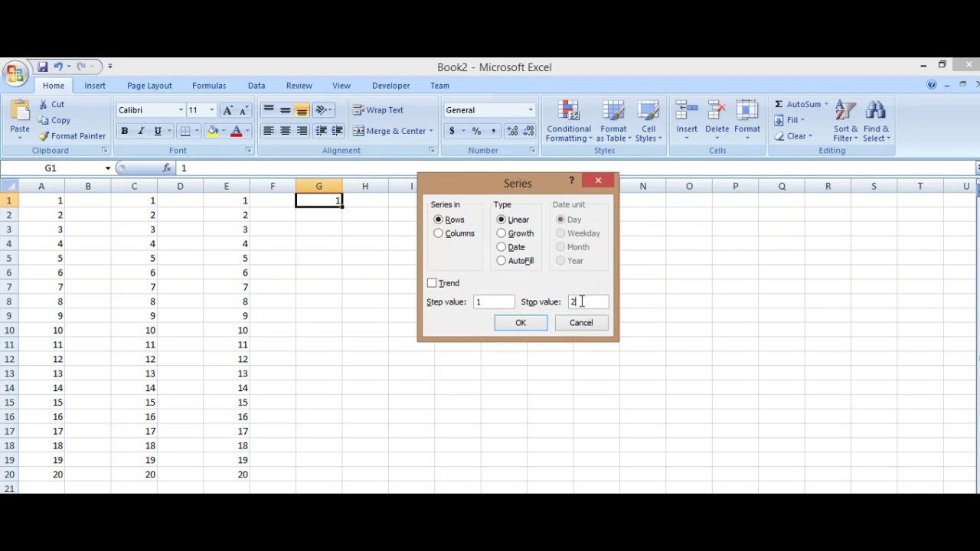
Task: Click dialog help question mark
Action: click(x=571, y=181)
